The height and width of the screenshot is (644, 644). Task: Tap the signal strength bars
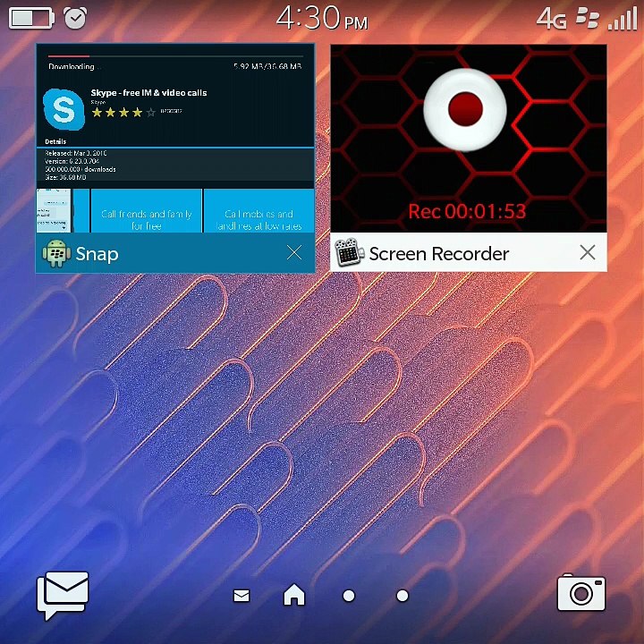(623, 19)
